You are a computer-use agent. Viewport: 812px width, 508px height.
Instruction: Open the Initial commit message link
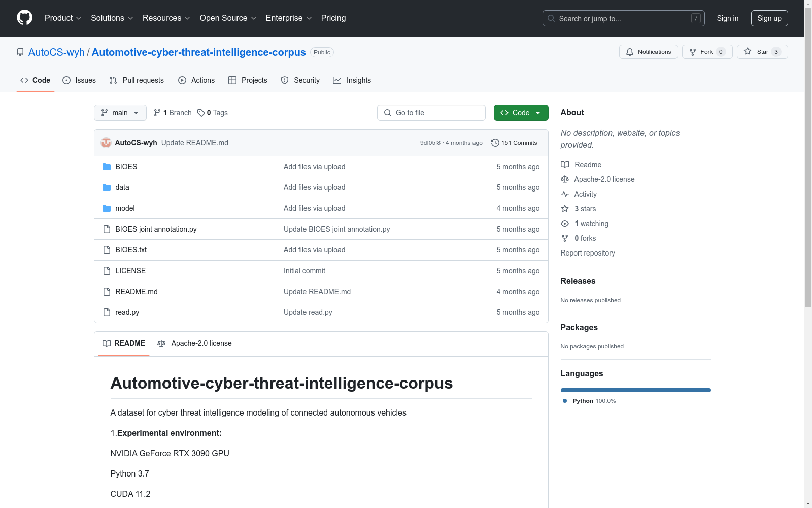[x=304, y=271]
